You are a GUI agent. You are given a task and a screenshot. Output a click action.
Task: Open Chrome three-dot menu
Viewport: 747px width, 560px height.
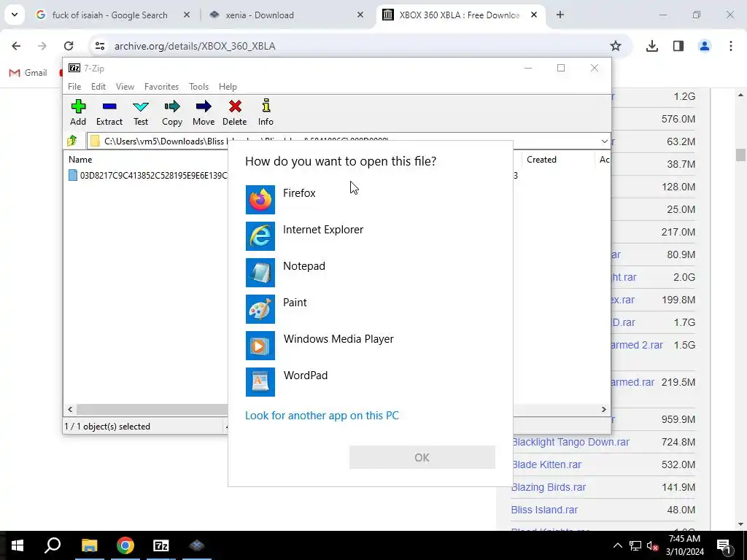[731, 46]
